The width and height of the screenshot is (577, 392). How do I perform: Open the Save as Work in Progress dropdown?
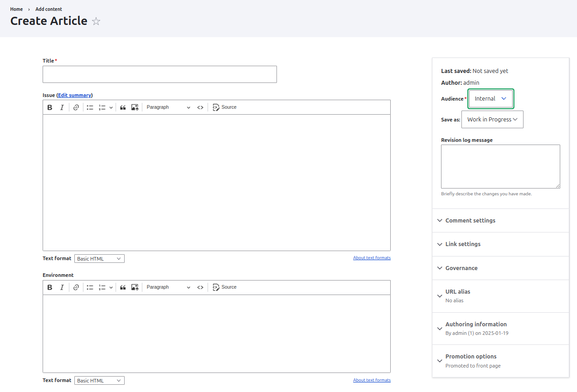(492, 120)
